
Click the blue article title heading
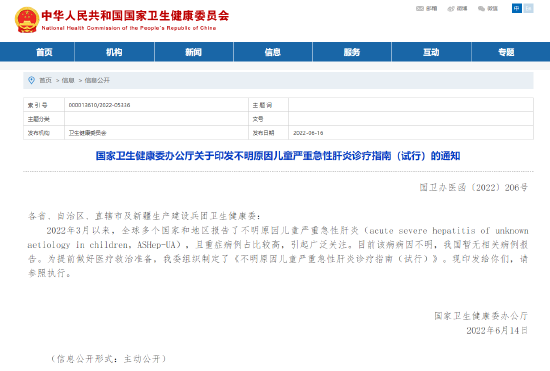[x=278, y=156]
